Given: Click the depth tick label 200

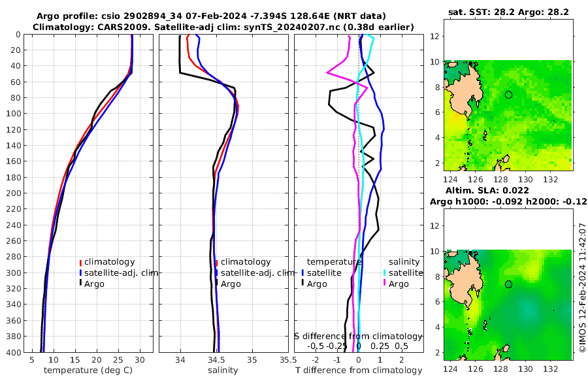Looking at the screenshot, I should [14, 193].
